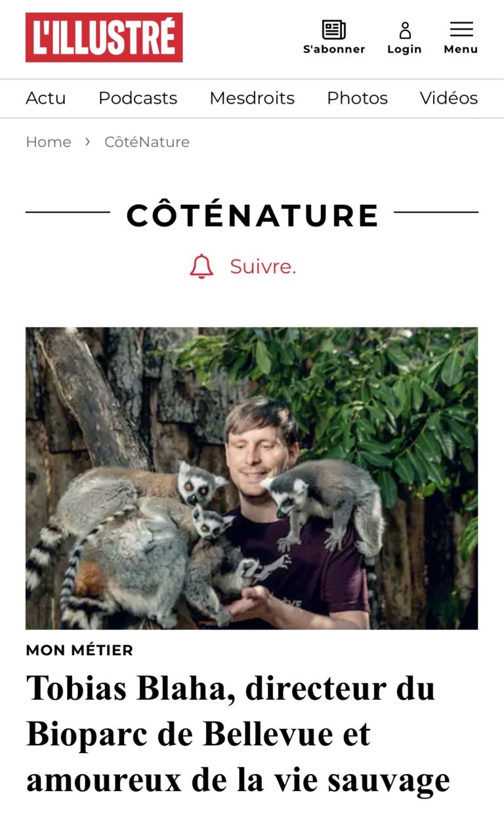504x818 pixels.
Task: Open the S'abonner newspaper icon
Action: (x=334, y=30)
